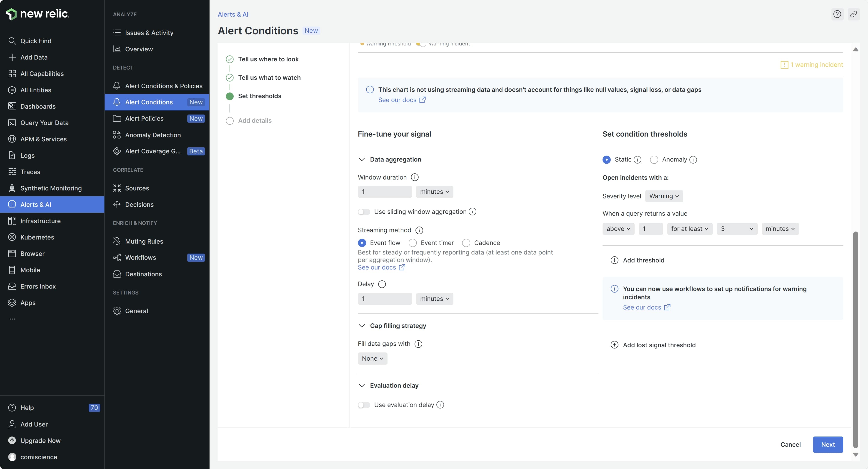Click the Delay value input field
This screenshot has height=469, width=868.
(385, 299)
